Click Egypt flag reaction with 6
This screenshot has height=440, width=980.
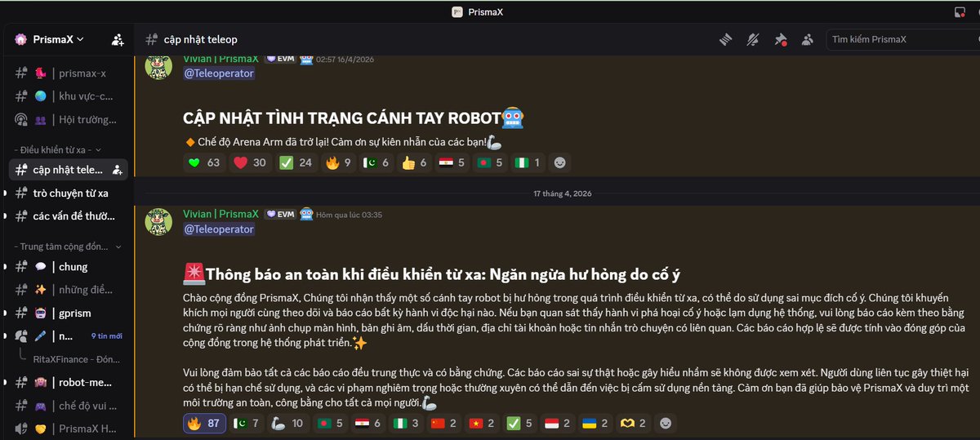366,423
